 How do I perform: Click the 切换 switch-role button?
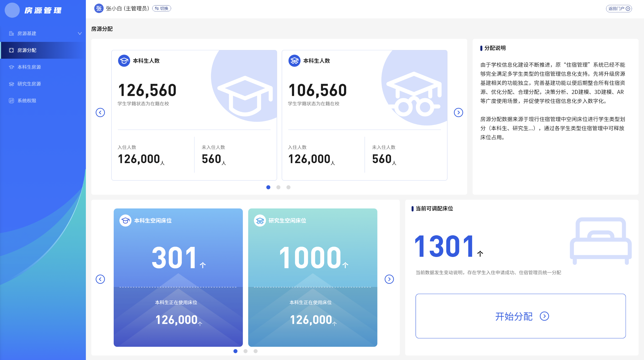tap(161, 8)
